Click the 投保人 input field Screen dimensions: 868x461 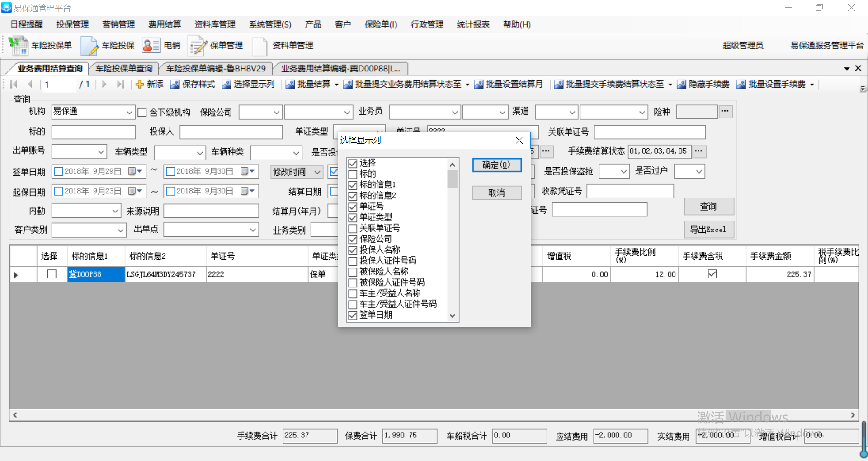coord(231,132)
